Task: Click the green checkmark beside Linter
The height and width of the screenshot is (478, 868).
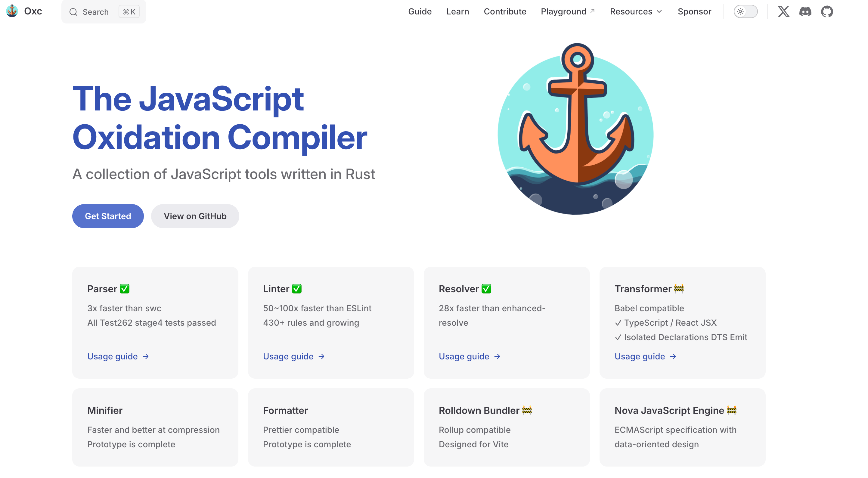Action: [x=297, y=289]
